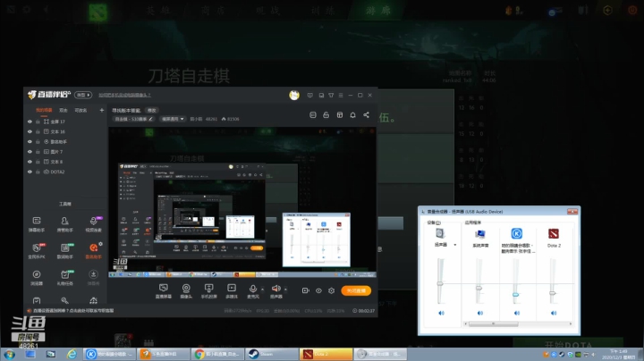Image resolution: width=644 pixels, height=361 pixels.
Task: Open the category dropdown beside the stream title
Action: pos(173,119)
